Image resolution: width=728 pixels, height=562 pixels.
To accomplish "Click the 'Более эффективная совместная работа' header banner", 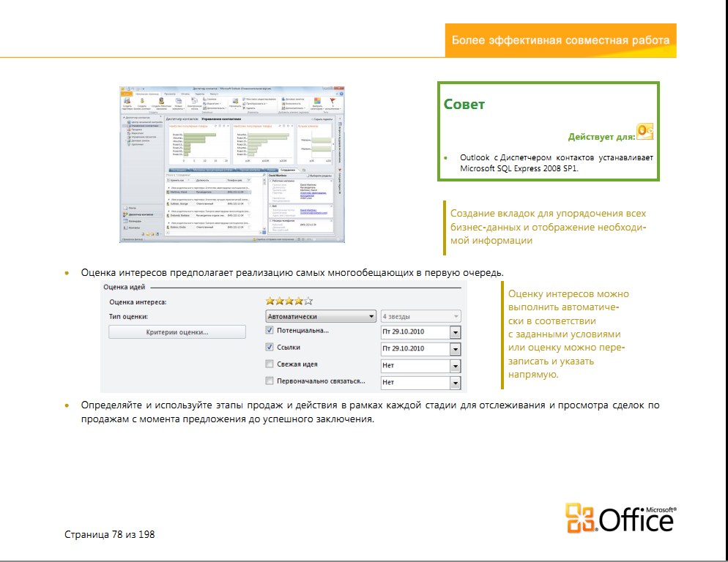I will point(560,40).
